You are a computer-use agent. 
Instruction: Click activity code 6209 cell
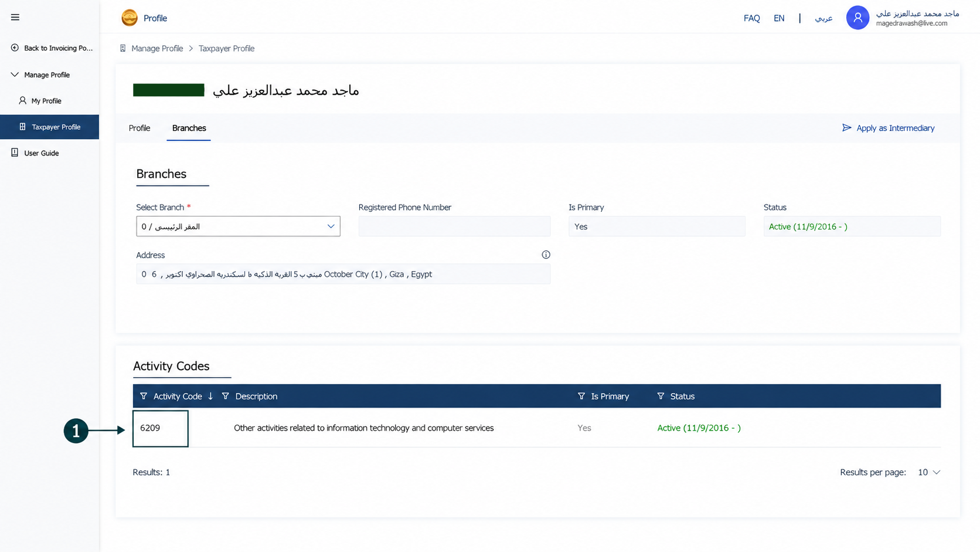point(160,428)
